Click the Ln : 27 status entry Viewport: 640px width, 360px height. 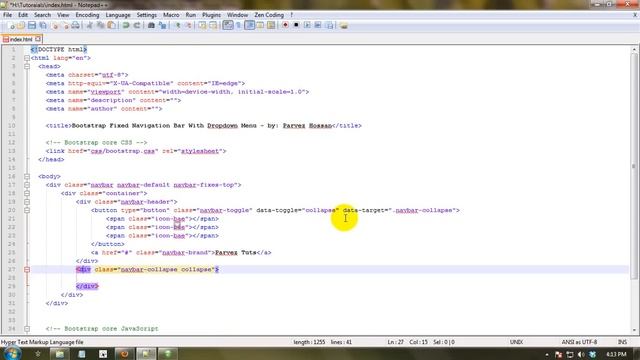point(395,342)
